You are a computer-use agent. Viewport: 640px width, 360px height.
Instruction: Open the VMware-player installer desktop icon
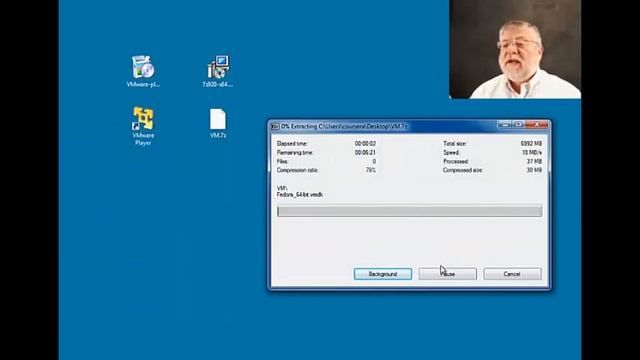(143, 71)
